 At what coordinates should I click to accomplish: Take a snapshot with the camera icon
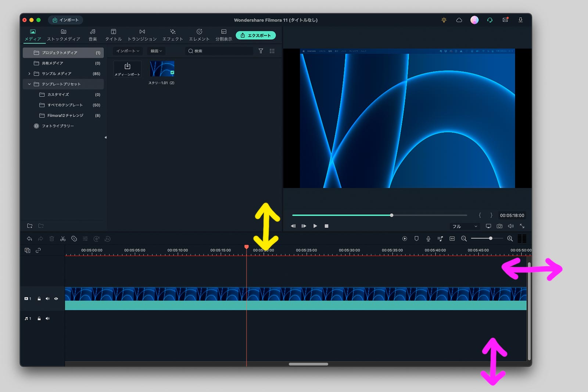(x=499, y=226)
